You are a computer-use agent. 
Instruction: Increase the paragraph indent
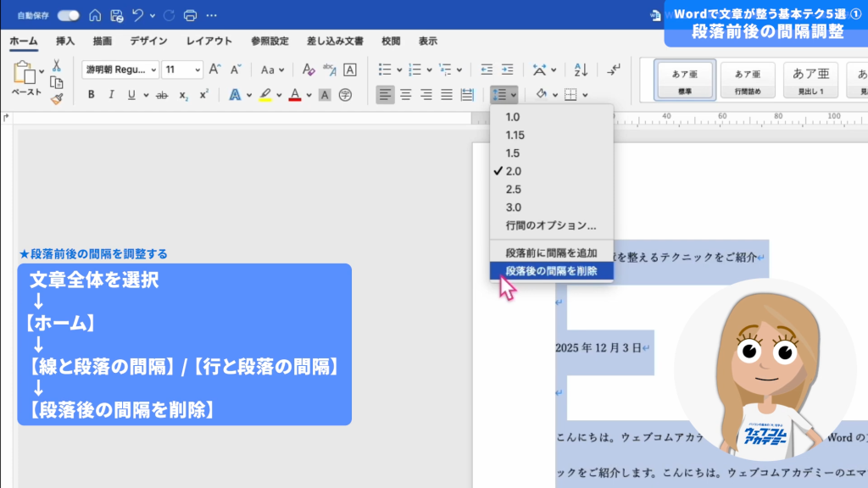(507, 69)
